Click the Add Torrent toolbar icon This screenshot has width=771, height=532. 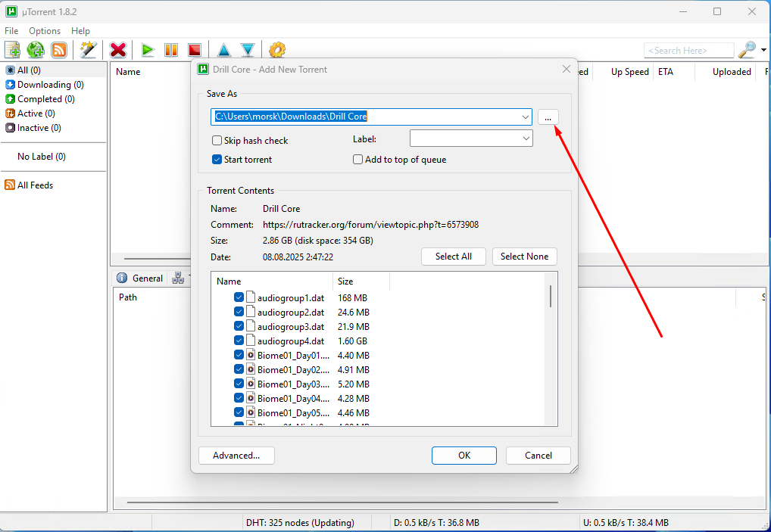tap(12, 50)
